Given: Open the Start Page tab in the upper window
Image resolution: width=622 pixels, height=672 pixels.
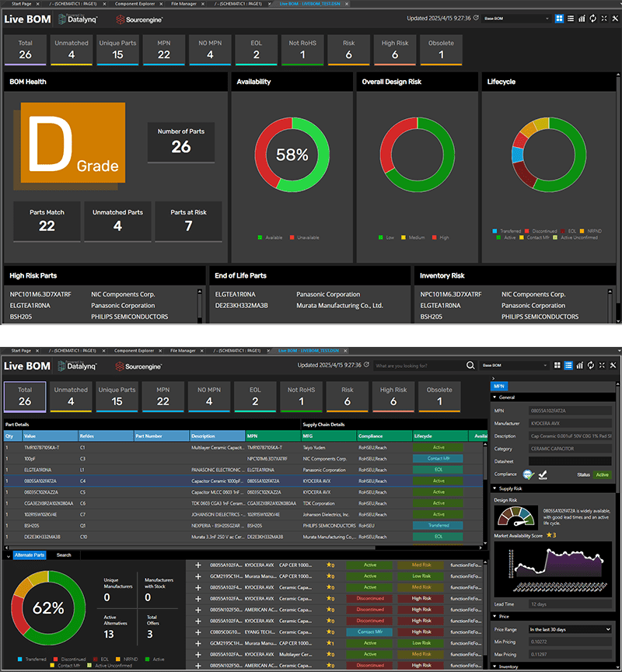Looking at the screenshot, I should (x=22, y=4).
